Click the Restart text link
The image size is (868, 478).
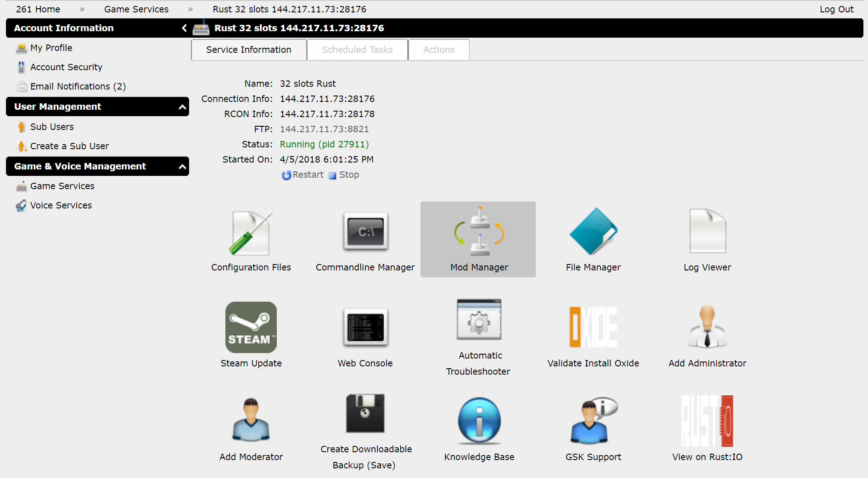tap(308, 174)
